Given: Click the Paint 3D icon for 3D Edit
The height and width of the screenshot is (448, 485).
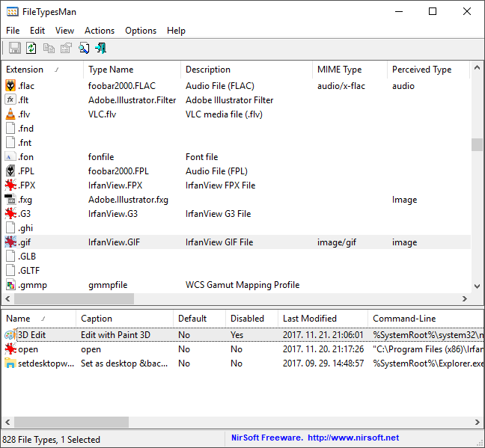Looking at the screenshot, I should coord(10,335).
